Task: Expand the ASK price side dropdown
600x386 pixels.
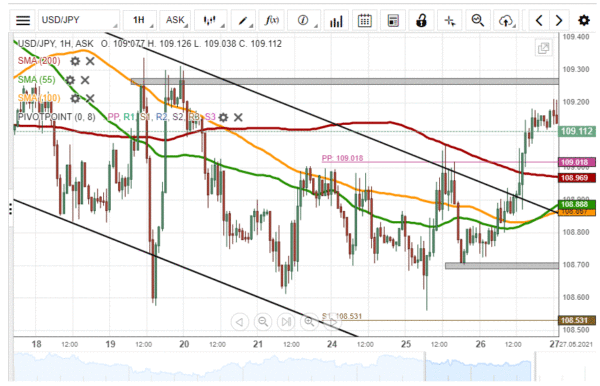Action: click(175, 20)
